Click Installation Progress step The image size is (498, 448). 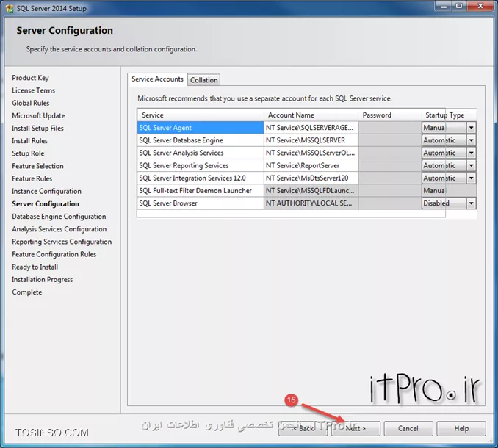[43, 280]
